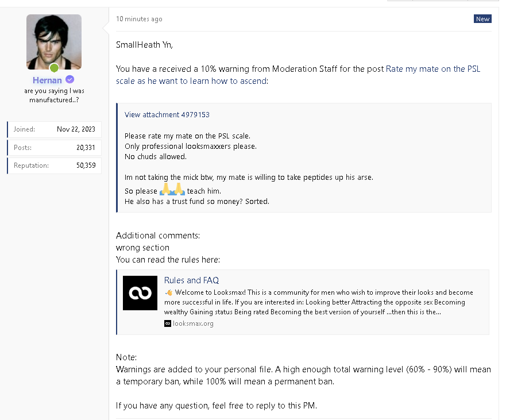Click the quoted "Only professional looksmaxxers please" line

[x=190, y=146]
